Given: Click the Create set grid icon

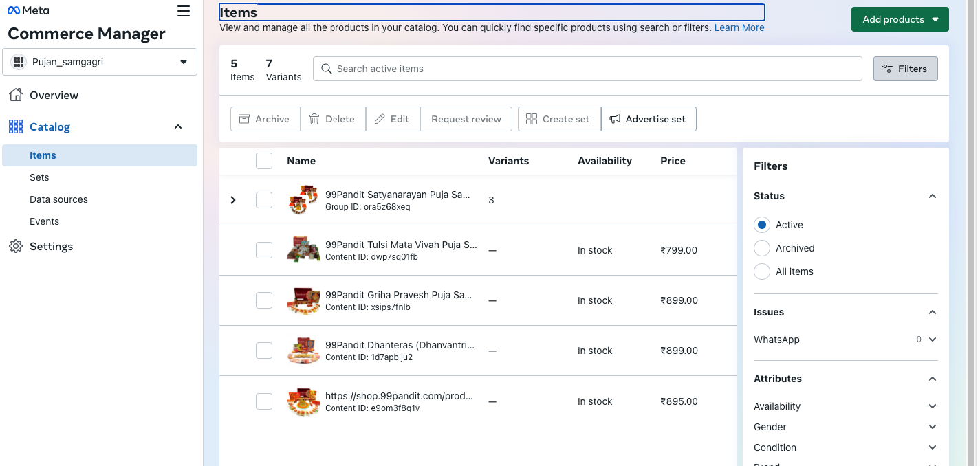Looking at the screenshot, I should [x=532, y=119].
